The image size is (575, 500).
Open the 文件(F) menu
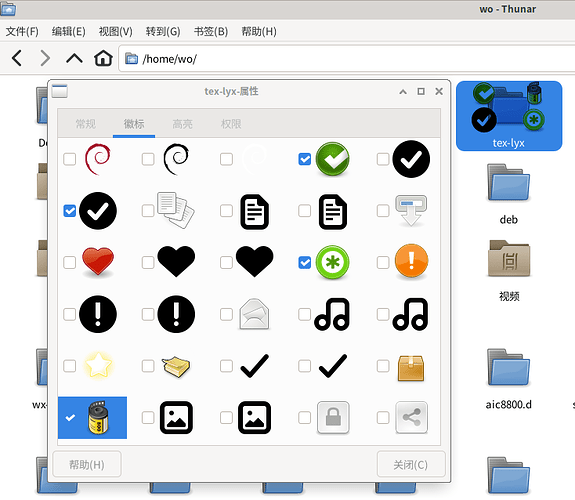click(x=22, y=32)
